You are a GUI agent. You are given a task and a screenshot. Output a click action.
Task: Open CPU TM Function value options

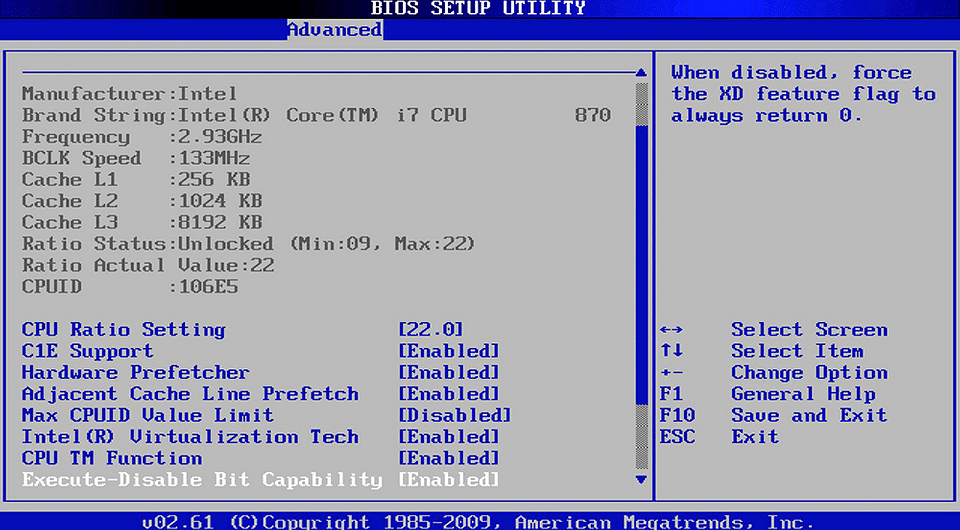tap(448, 458)
